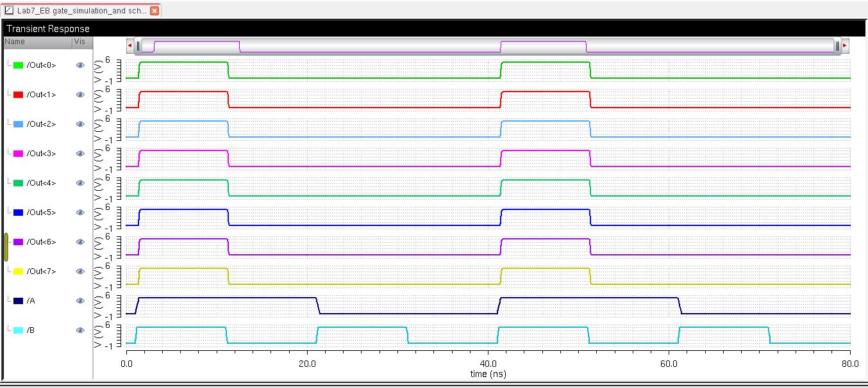This screenshot has width=868, height=388.
Task: Select the /Out<3> signal name
Action: coord(41,154)
